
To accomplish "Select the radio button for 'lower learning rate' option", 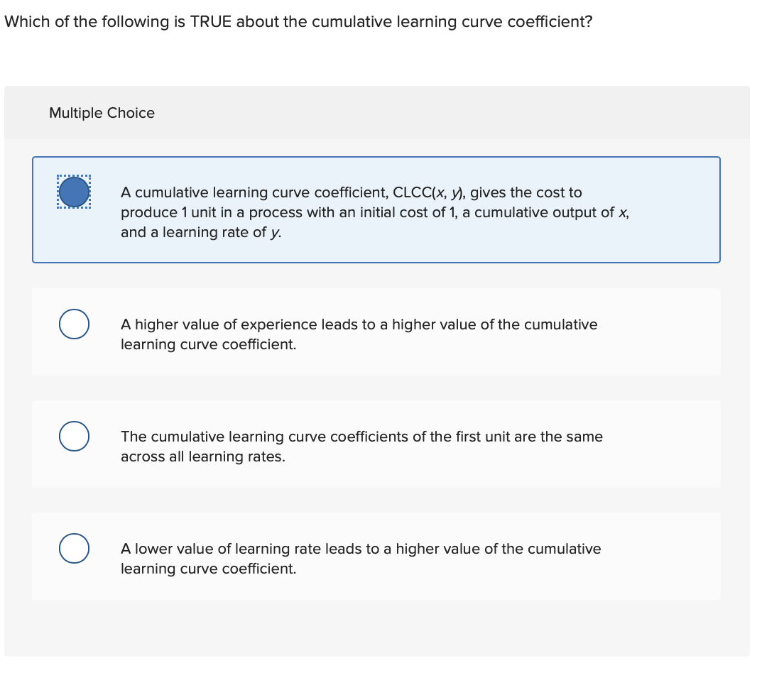I will click(x=74, y=548).
